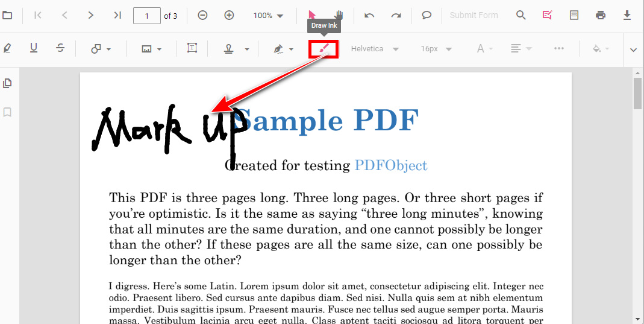Toggle the edit annotation toolbar
Screen dimensions: 644x324
tap(548, 15)
